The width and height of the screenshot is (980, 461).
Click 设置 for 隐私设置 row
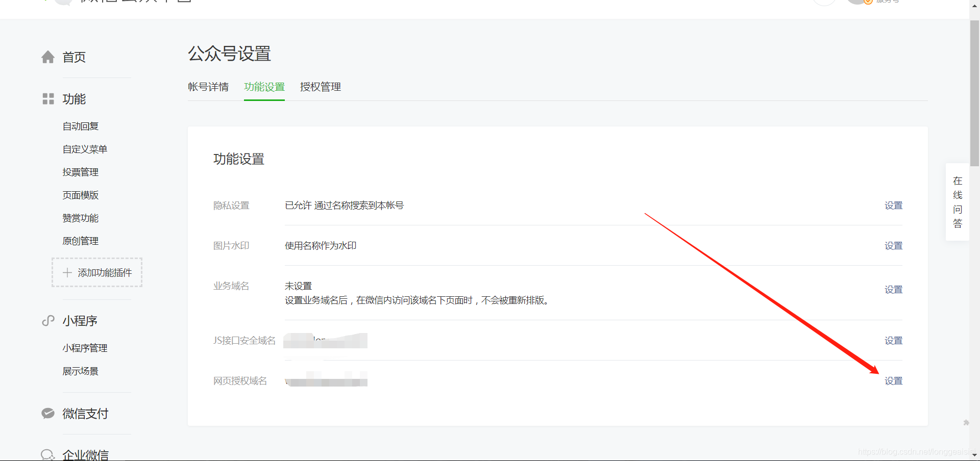[893, 206]
